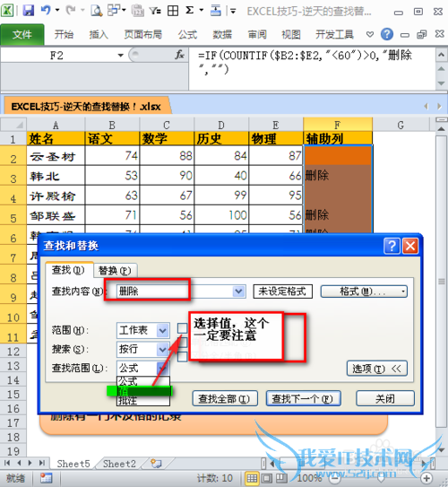
Task: Click the Find and Replace dialog help icon
Action: (x=392, y=247)
